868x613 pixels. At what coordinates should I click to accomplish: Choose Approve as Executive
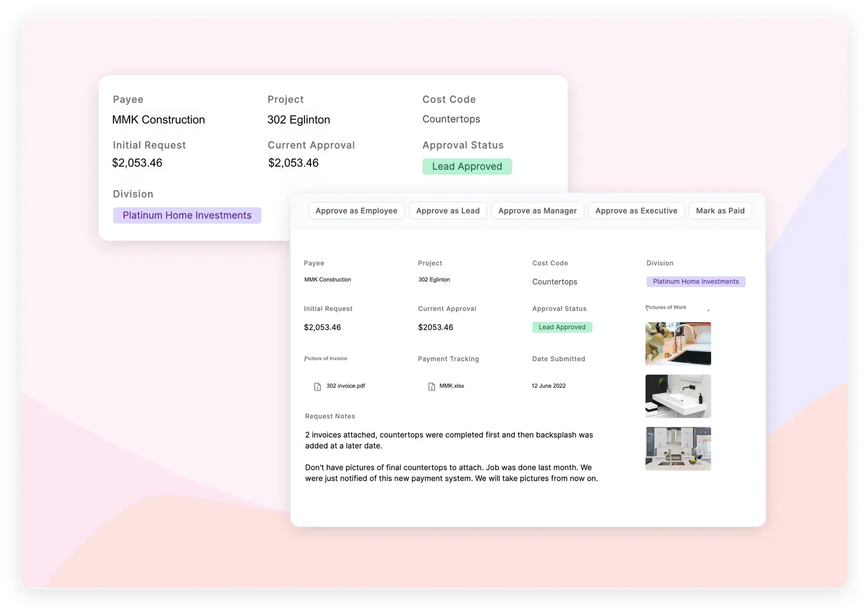(636, 210)
